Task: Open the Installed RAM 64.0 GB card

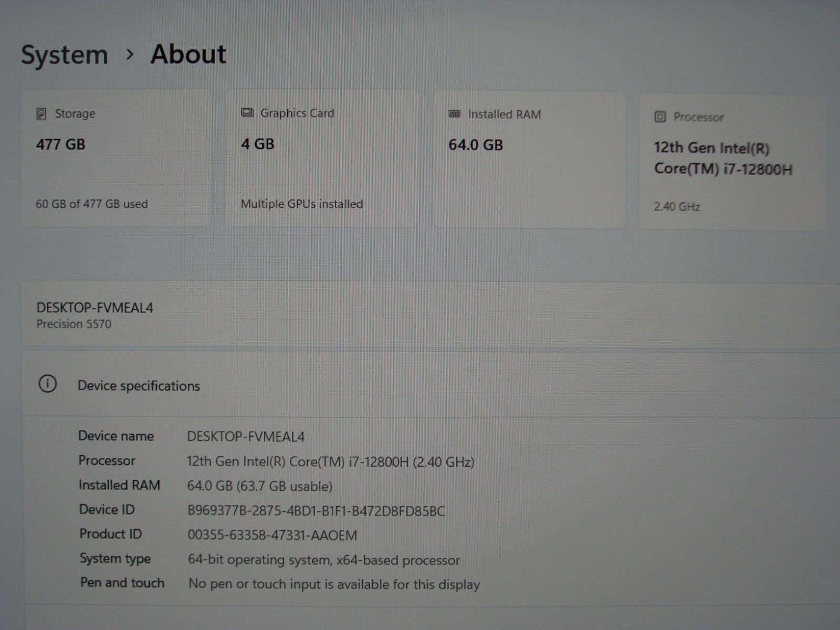Action: (529, 159)
